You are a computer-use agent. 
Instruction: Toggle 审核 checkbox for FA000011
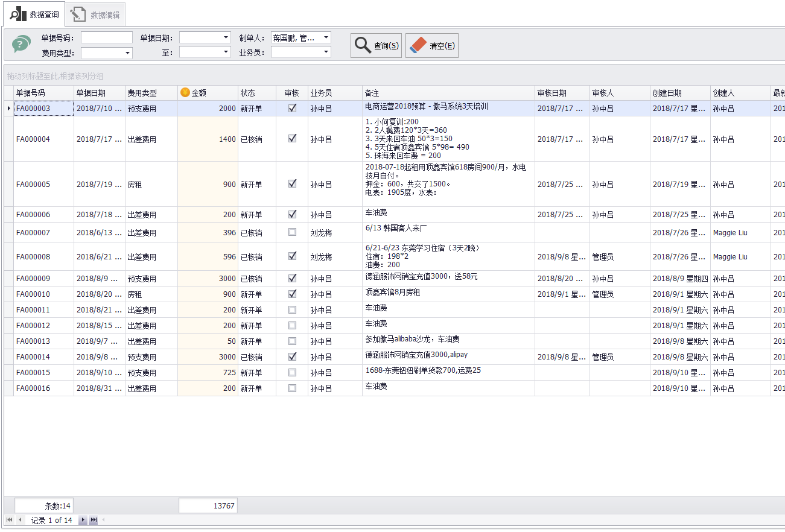coord(293,309)
